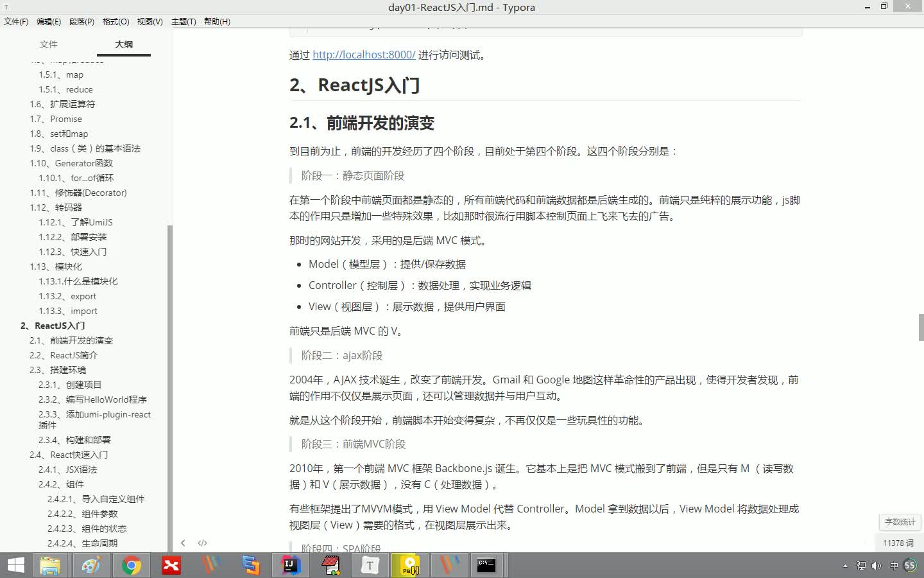Go to 1.7、Promise in outline
The height and width of the screenshot is (578, 924).
(56, 119)
